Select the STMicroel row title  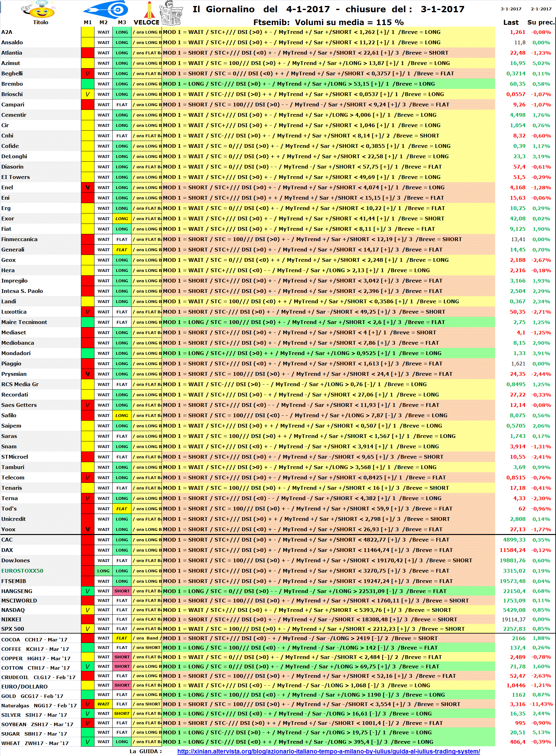[15, 457]
